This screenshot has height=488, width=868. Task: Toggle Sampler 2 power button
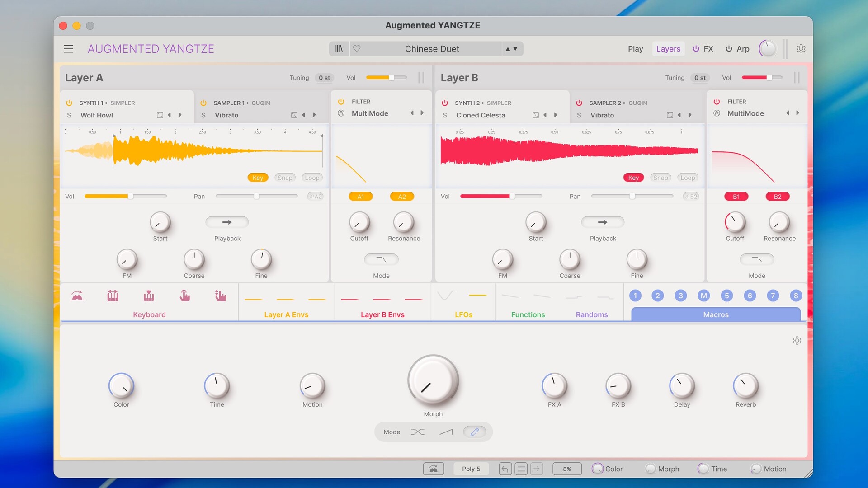point(579,103)
